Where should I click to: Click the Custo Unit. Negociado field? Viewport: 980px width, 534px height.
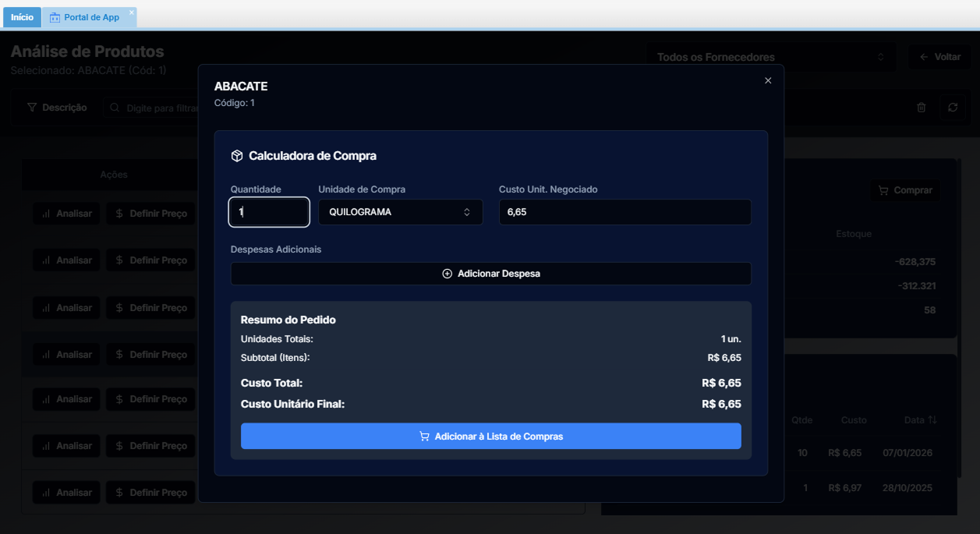[x=624, y=212]
